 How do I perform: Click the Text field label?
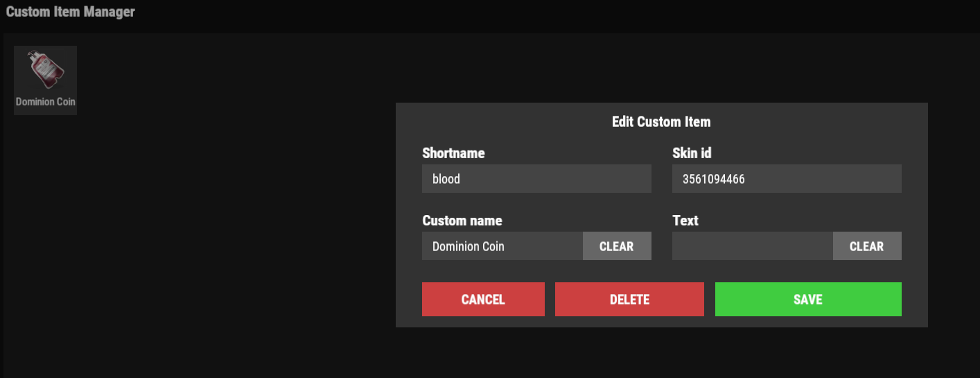point(685,221)
